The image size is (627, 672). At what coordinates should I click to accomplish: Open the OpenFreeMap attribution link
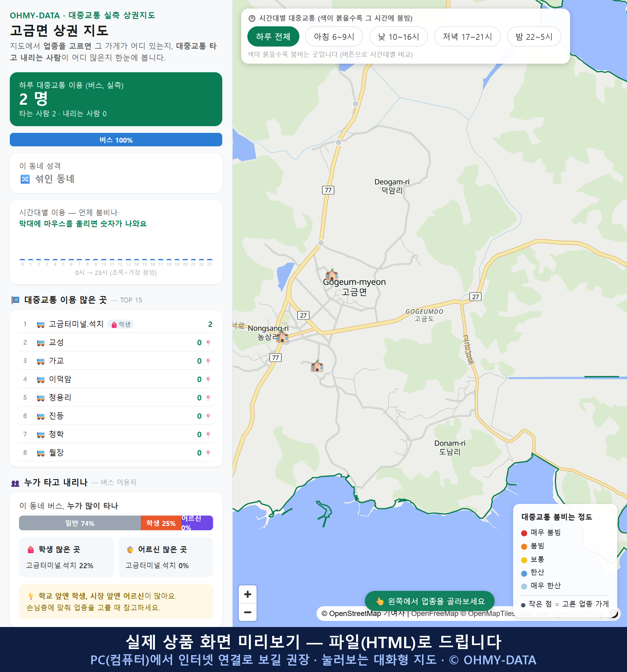pos(435,613)
